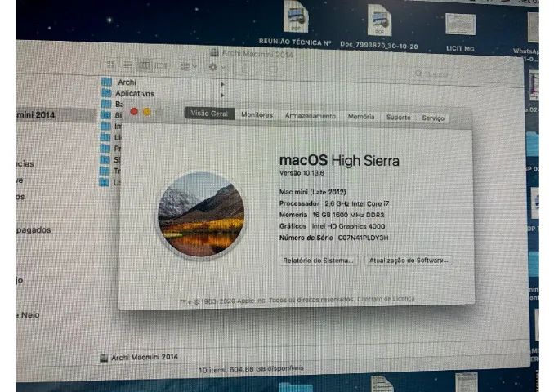
Task: Click the '16 GB 1600 MHz DDR3' value
Action: pos(348,215)
